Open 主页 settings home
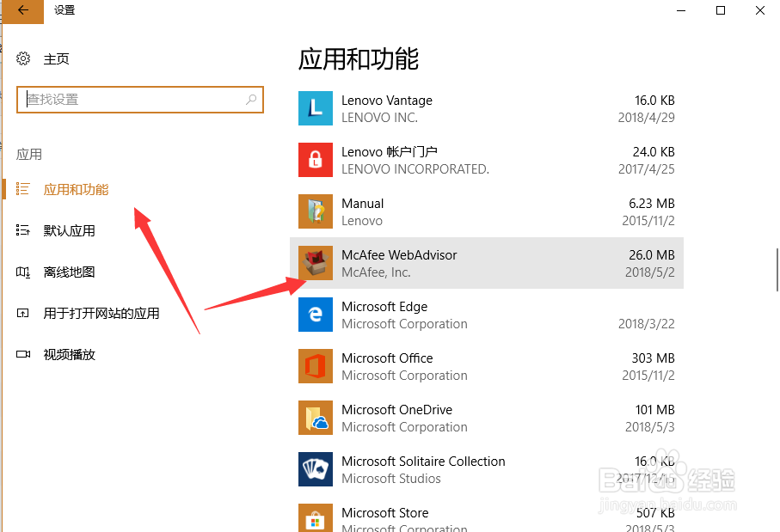 tap(56, 59)
